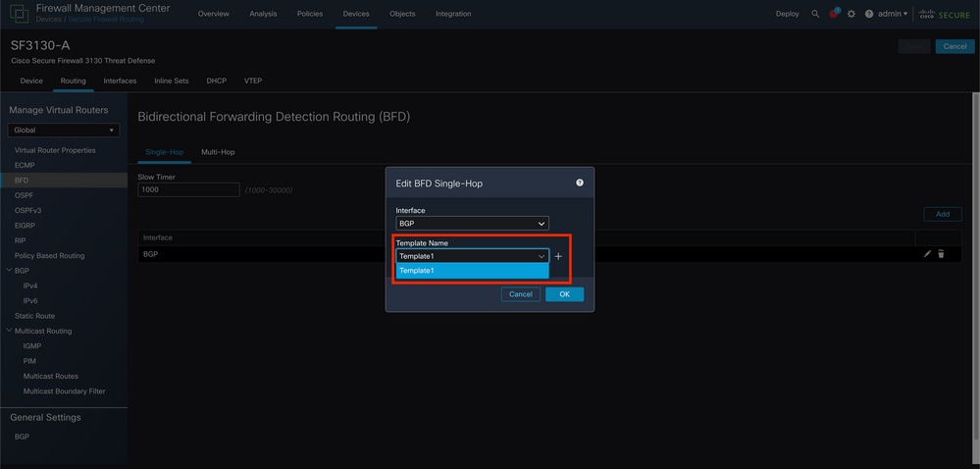Click the BGP cell in interface table
Viewport: 980px width, 469px height.
pos(150,254)
